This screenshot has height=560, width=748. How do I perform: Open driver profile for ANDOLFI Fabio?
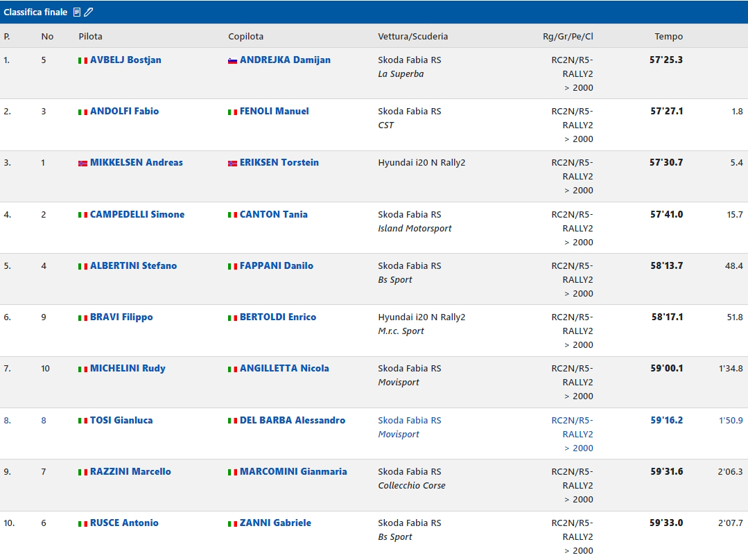pyautogui.click(x=124, y=112)
